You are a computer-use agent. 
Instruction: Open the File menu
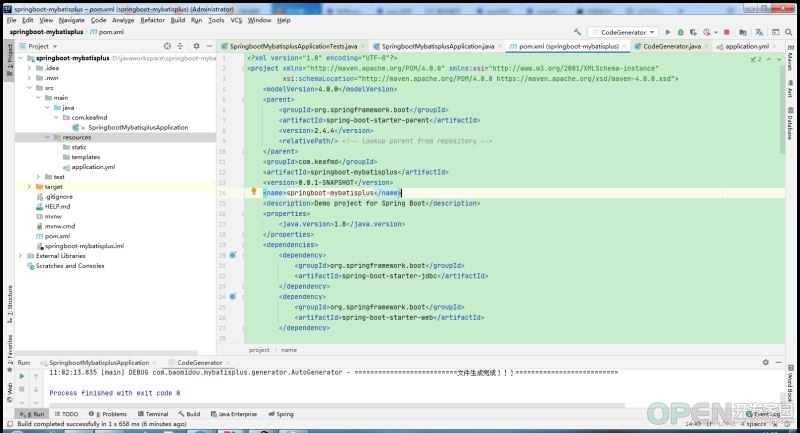[x=12, y=20]
